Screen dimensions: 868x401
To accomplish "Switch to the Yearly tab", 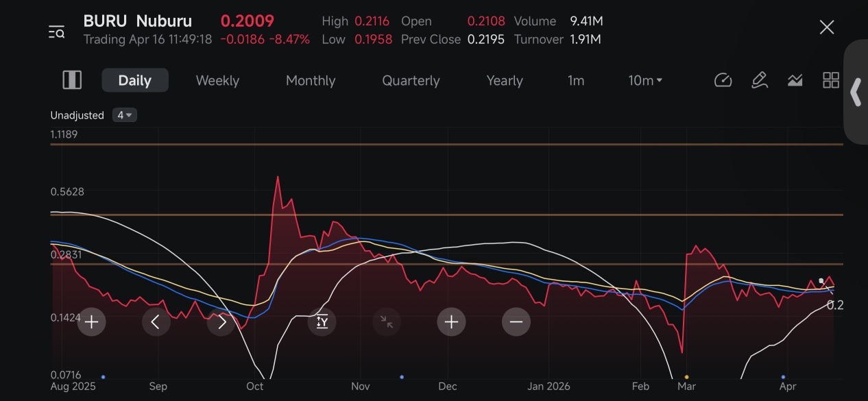I will click(505, 80).
